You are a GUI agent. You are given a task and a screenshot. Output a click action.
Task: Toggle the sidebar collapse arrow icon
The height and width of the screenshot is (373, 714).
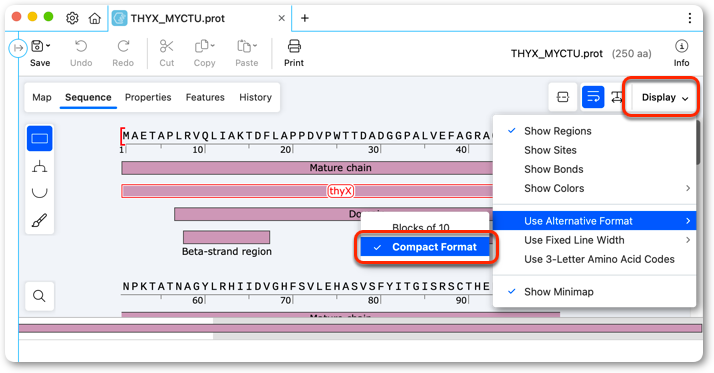pyautogui.click(x=18, y=48)
